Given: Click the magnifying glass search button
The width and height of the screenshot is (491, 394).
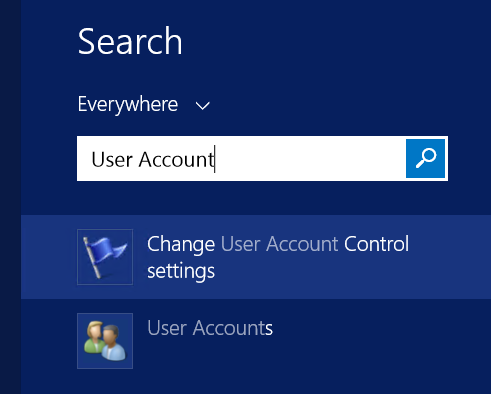Looking at the screenshot, I should tap(425, 158).
